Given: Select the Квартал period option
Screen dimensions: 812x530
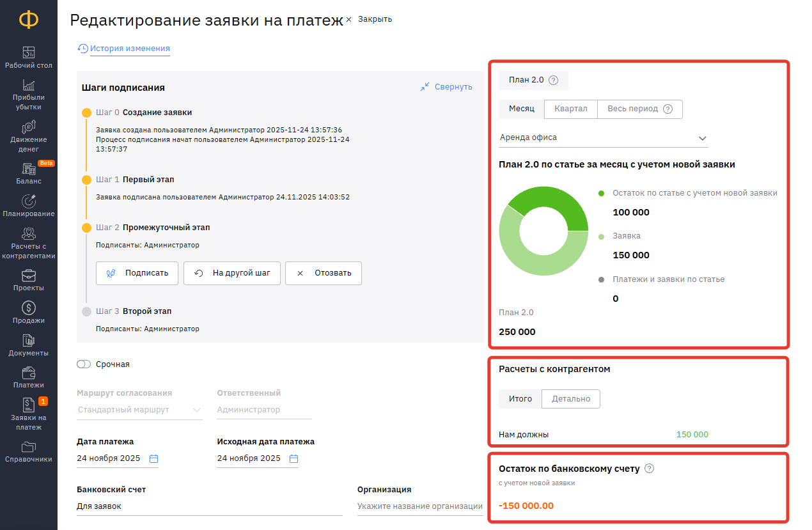Looking at the screenshot, I should pos(570,109).
